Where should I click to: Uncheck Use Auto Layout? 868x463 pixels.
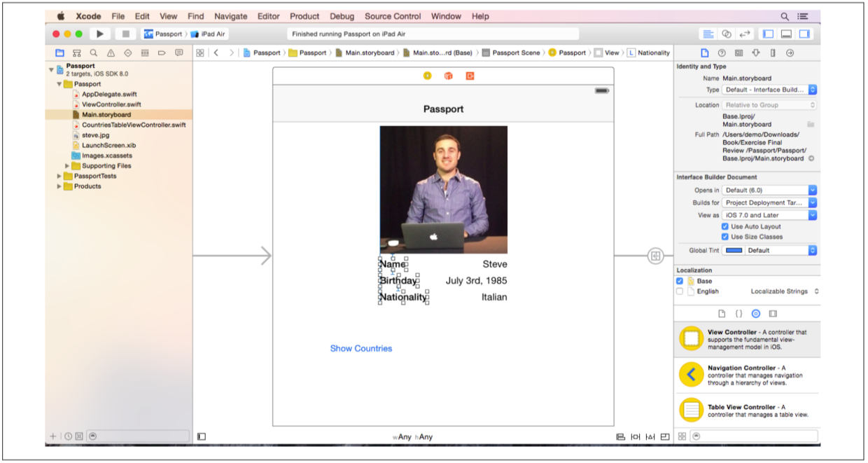coord(725,226)
